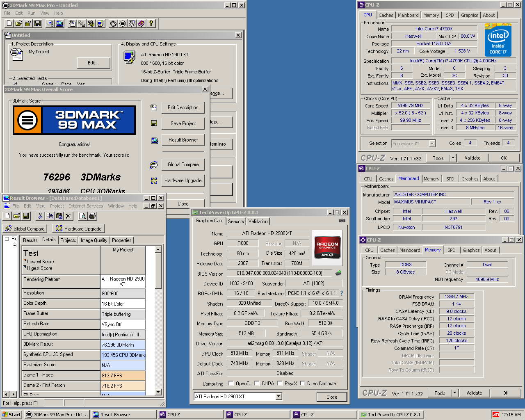Click New project icon in 3DMark toolbar
The width and height of the screenshot is (525, 420).
coord(9,24)
